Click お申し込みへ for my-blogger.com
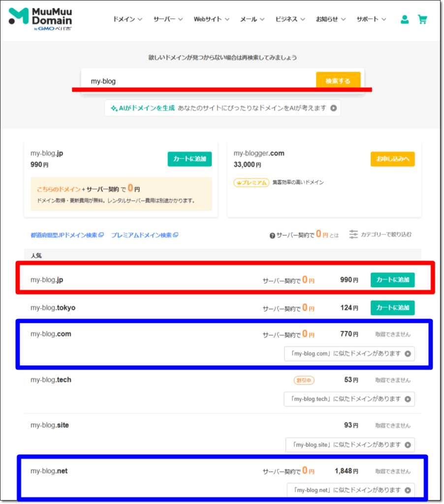The image size is (444, 504). (392, 159)
